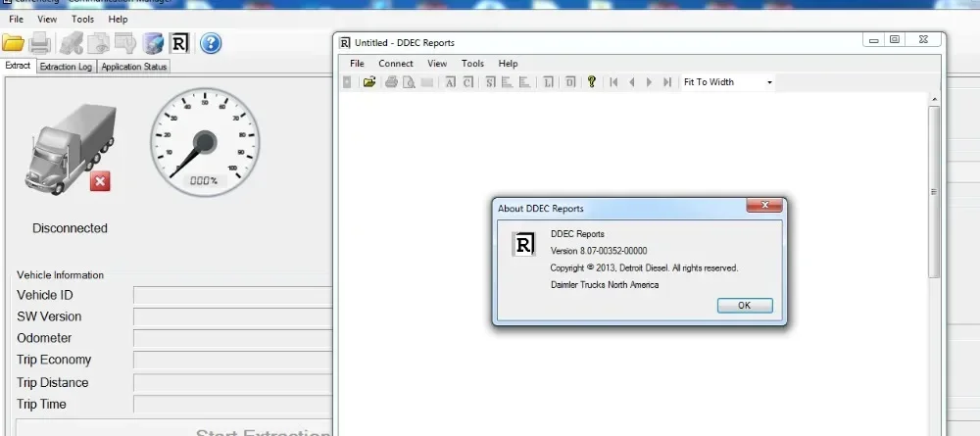
Task: Open Help menu in Communication Manager
Action: [118, 20]
